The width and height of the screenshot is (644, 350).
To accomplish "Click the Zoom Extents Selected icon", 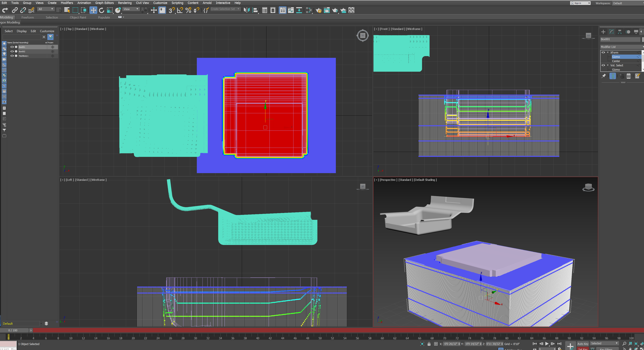I will [x=636, y=344].
